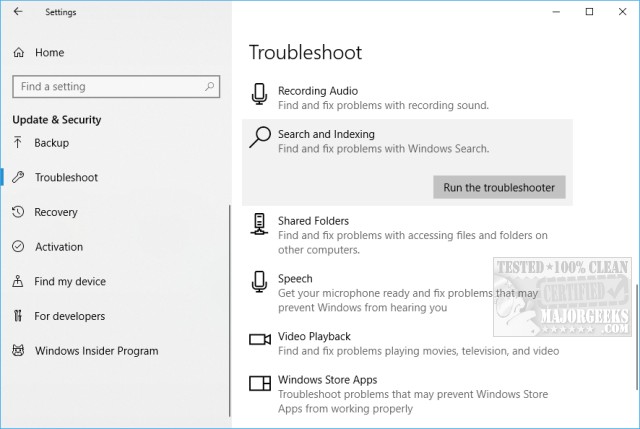Open the Backup settings page
640x429 pixels.
point(52,143)
